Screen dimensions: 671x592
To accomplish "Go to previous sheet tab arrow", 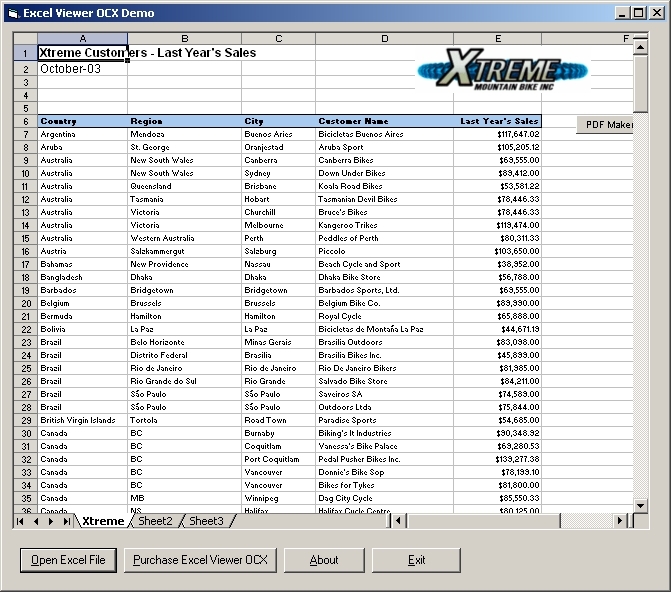I will point(36,521).
